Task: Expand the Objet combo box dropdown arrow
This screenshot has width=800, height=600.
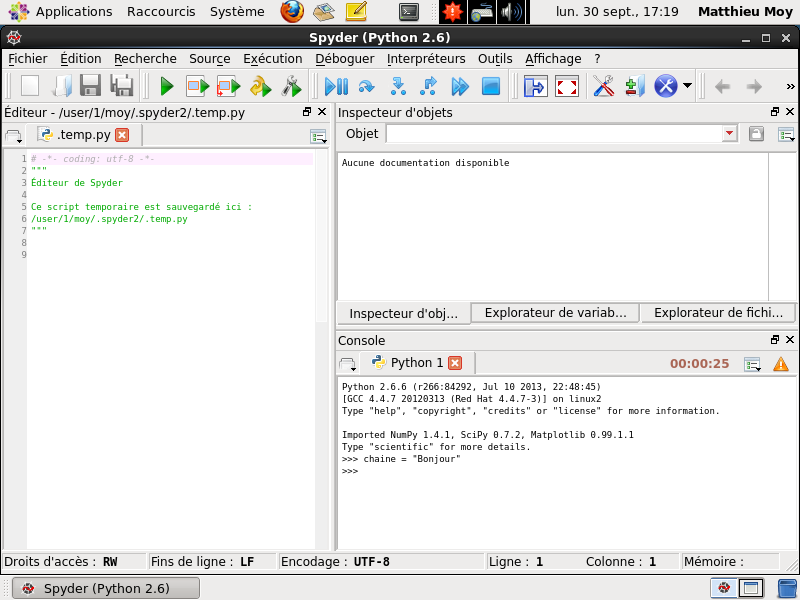Action: tap(730, 134)
